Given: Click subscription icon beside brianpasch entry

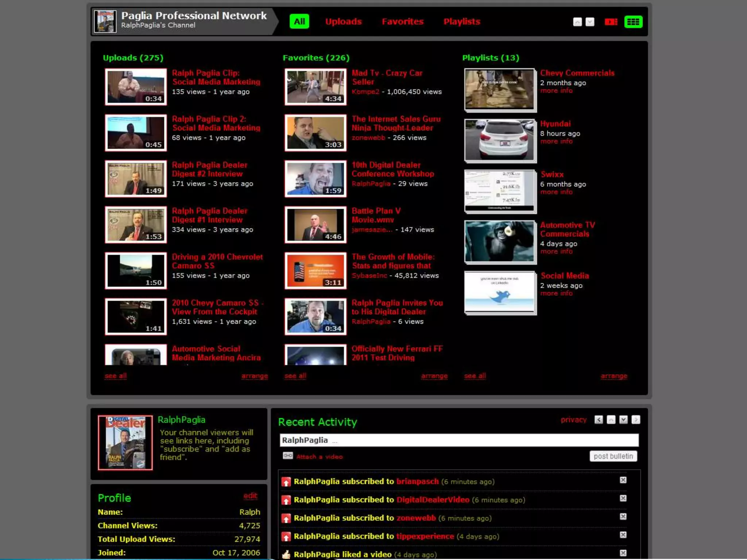Looking at the screenshot, I should pyautogui.click(x=286, y=482).
